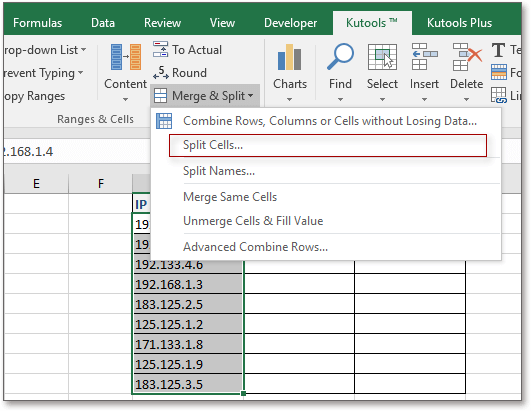Select cell containing 171.133.1.8
This screenshot has height=411, width=531.
(x=188, y=344)
